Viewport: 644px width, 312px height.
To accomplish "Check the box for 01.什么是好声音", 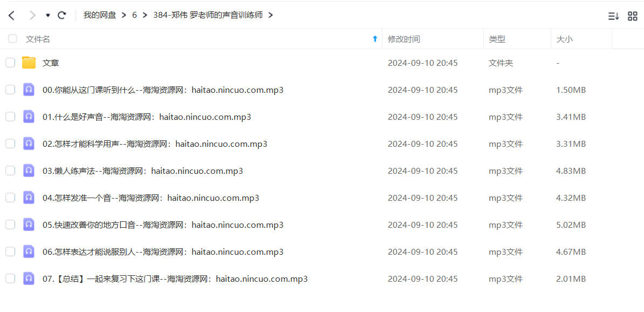I will point(10,117).
